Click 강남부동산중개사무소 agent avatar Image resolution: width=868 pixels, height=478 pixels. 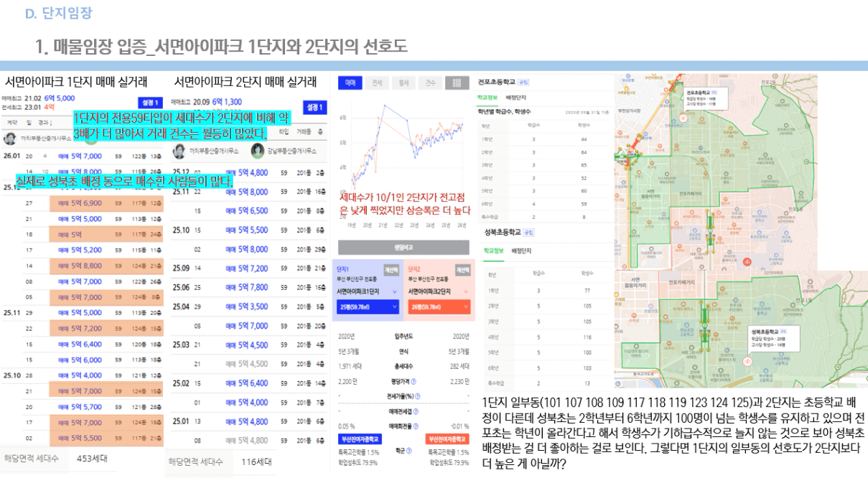coord(257,151)
